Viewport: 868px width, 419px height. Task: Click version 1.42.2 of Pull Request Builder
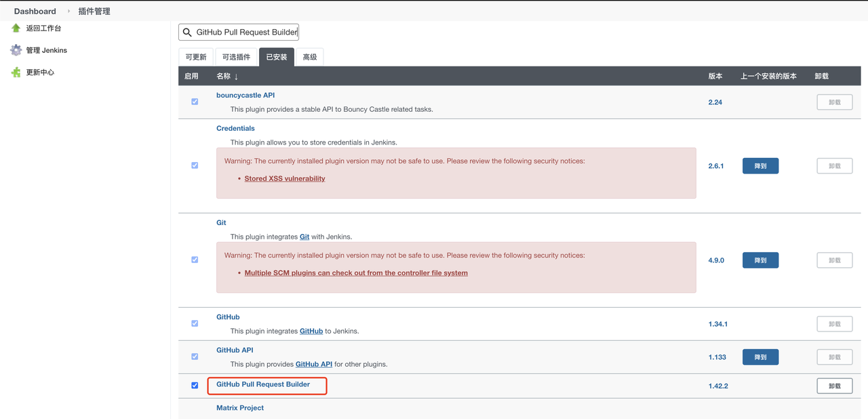[718, 386]
